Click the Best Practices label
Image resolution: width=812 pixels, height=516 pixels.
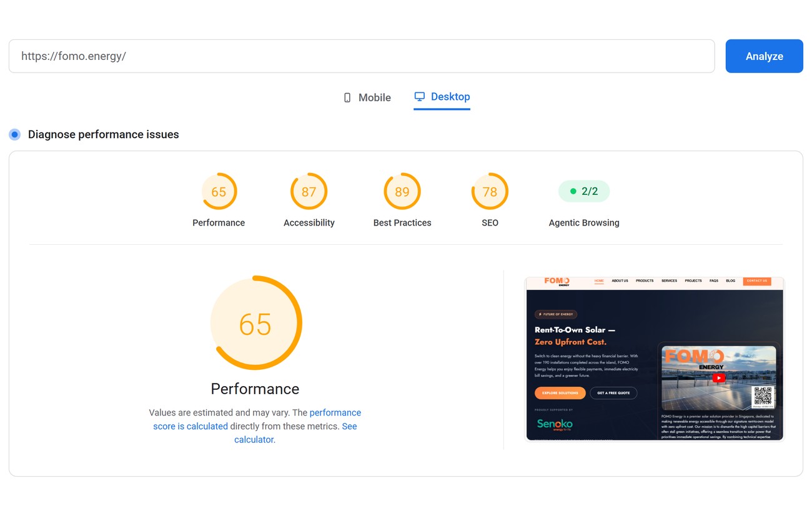402,222
